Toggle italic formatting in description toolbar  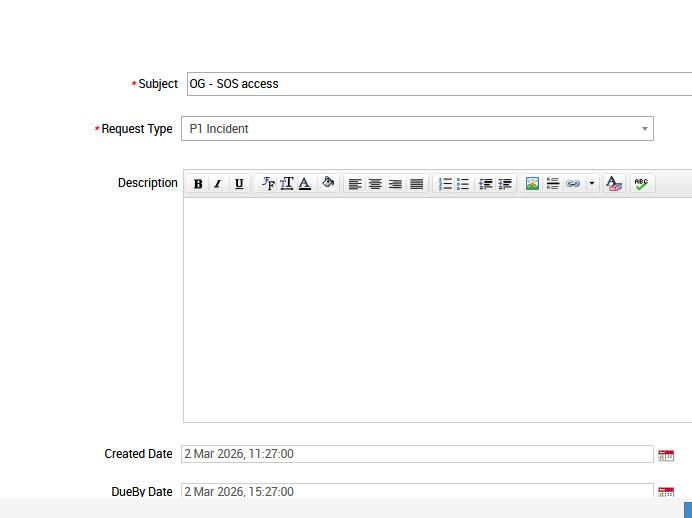tap(218, 184)
